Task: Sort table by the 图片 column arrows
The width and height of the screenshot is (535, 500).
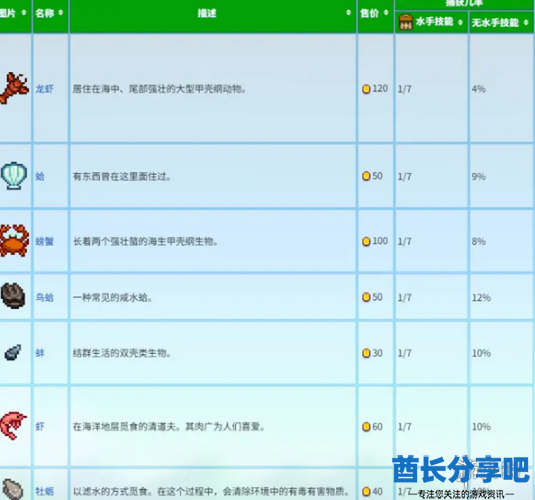Action: (24, 13)
